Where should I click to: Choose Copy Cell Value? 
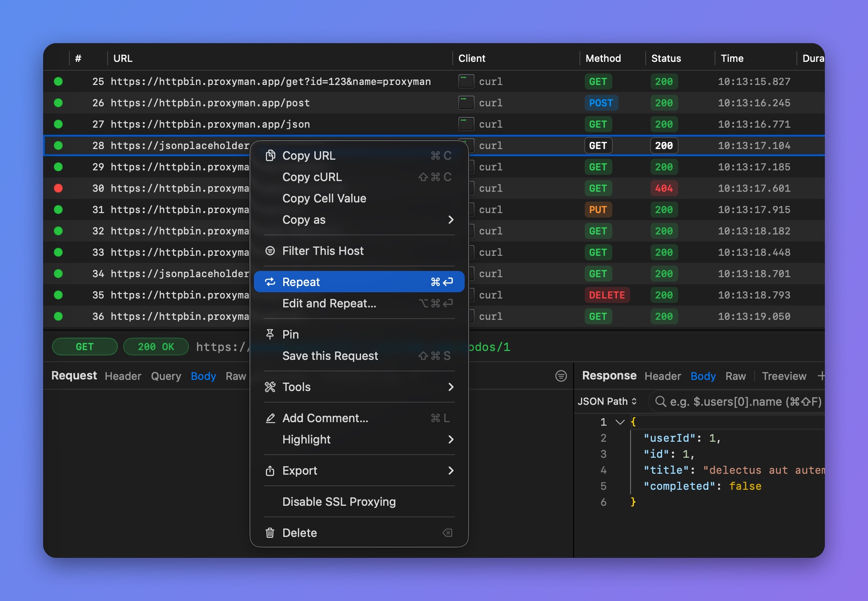[359, 198]
